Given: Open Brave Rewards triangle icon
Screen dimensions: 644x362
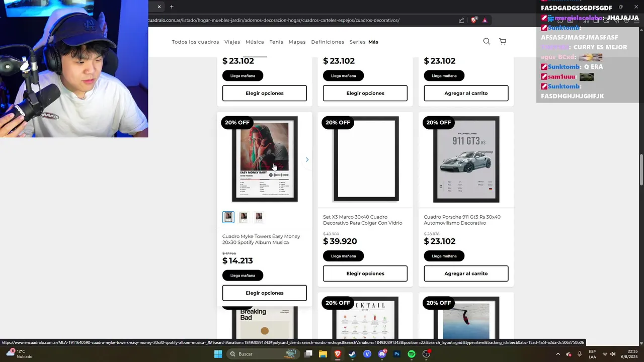Looking at the screenshot, I should [485, 20].
